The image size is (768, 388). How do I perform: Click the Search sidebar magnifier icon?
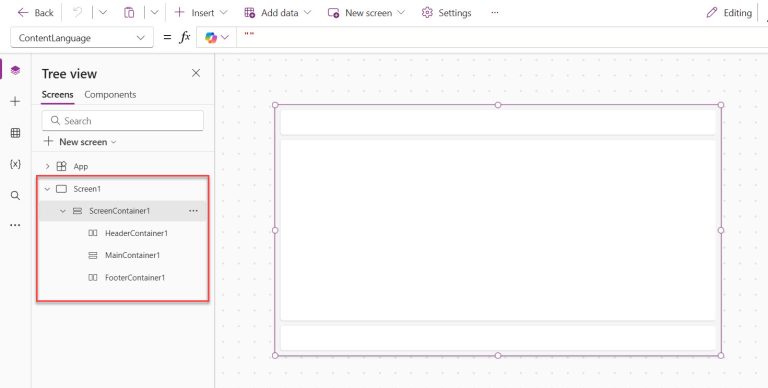tap(15, 195)
